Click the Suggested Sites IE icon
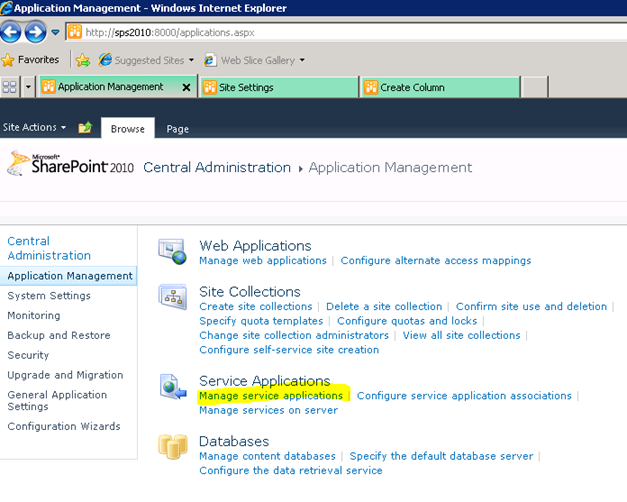 click(105, 60)
